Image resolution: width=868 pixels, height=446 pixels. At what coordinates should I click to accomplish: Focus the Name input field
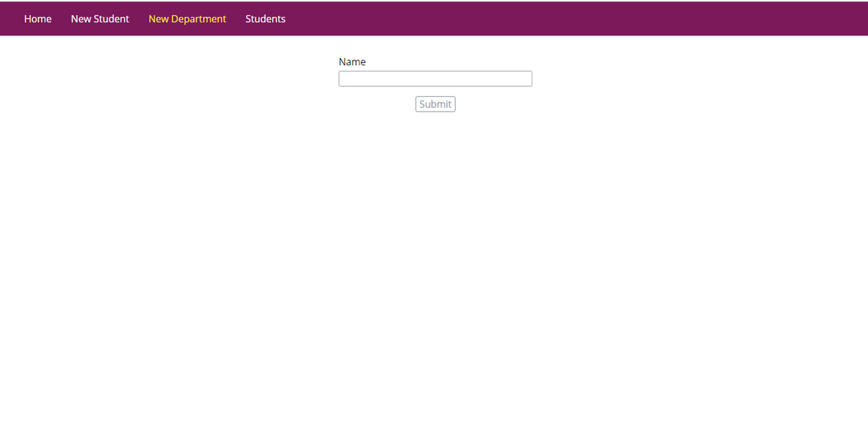435,79
